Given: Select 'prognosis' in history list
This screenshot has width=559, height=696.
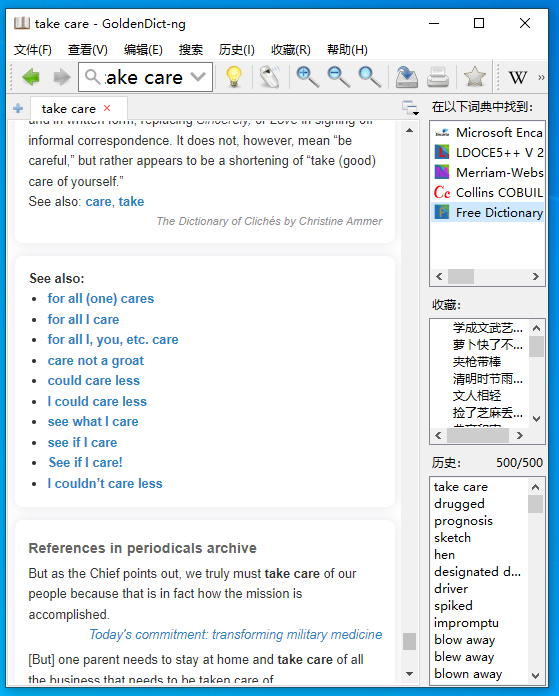Looking at the screenshot, I should point(464,521).
